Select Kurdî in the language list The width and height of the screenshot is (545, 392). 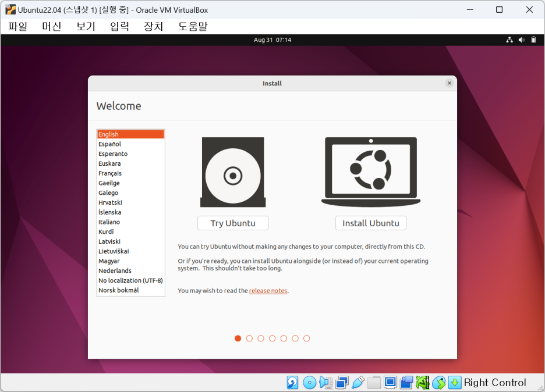click(130, 231)
